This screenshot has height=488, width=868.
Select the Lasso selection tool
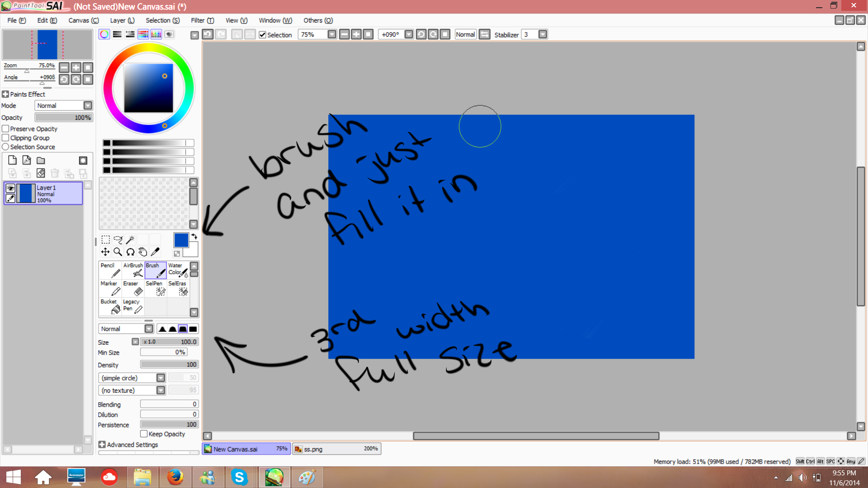118,239
